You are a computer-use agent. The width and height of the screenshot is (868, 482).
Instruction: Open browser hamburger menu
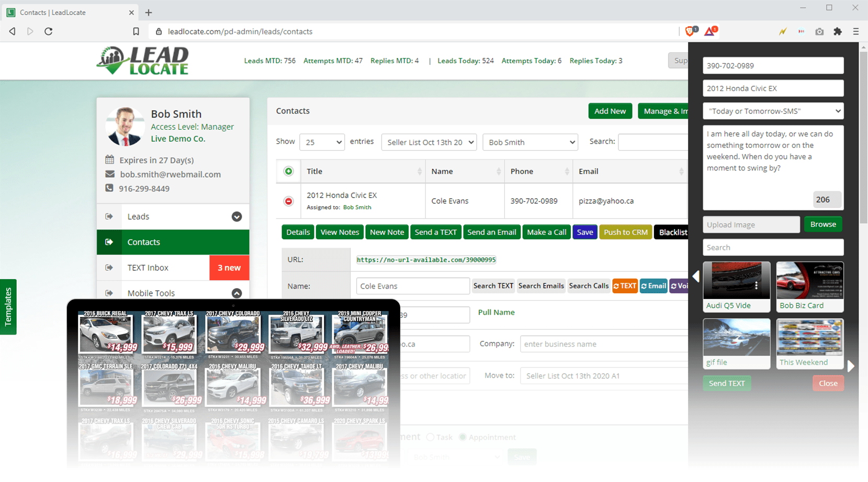point(856,31)
